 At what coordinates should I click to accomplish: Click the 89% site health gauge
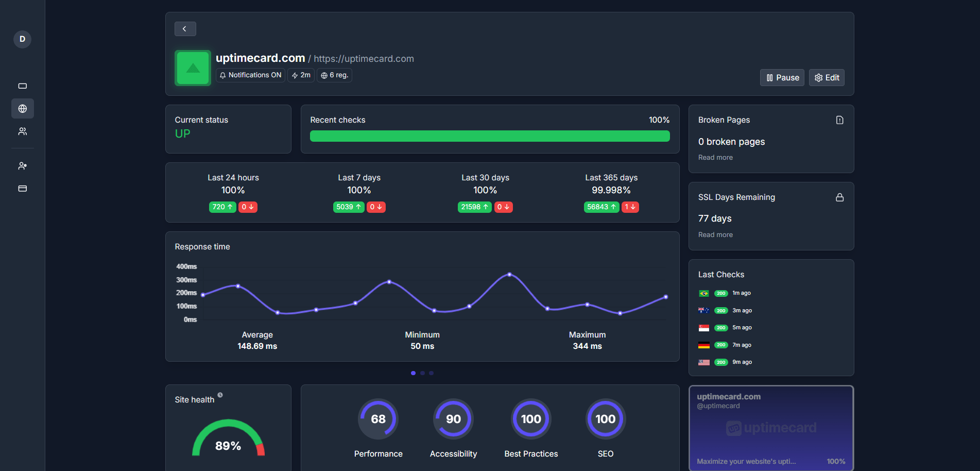(x=228, y=438)
